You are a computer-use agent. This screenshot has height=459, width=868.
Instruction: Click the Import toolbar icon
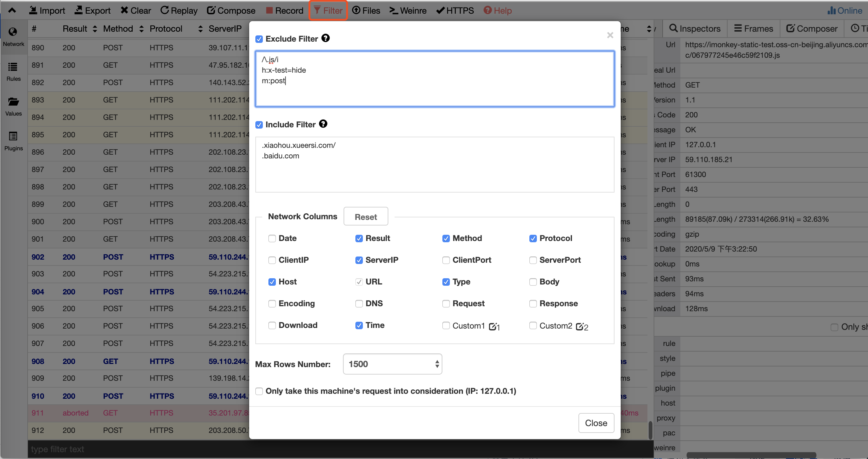(33, 11)
